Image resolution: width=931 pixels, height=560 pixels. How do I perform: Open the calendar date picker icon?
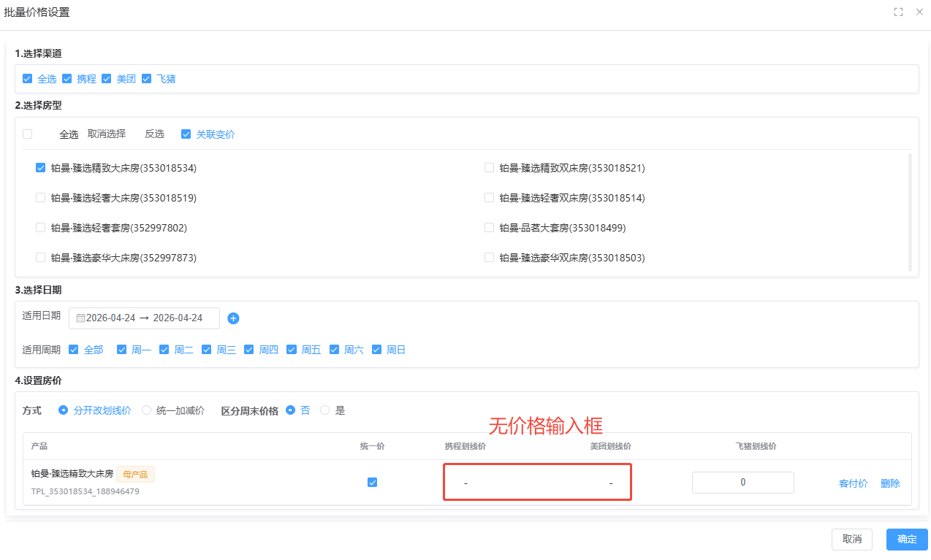[x=83, y=318]
